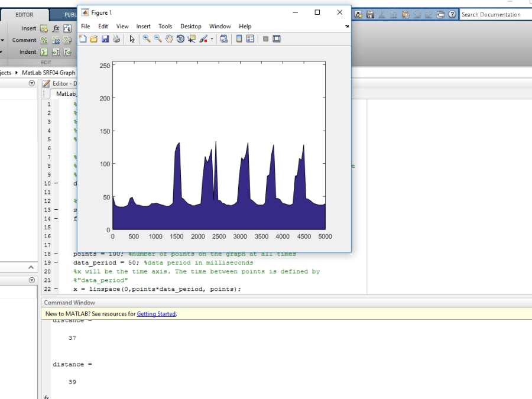Select the Data Cursor tool
The height and width of the screenshot is (399, 532).
click(x=192, y=38)
